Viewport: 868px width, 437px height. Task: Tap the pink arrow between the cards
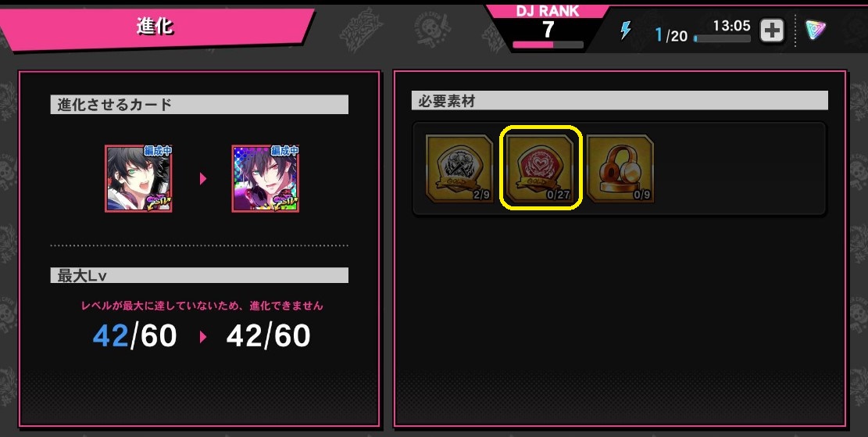click(202, 179)
